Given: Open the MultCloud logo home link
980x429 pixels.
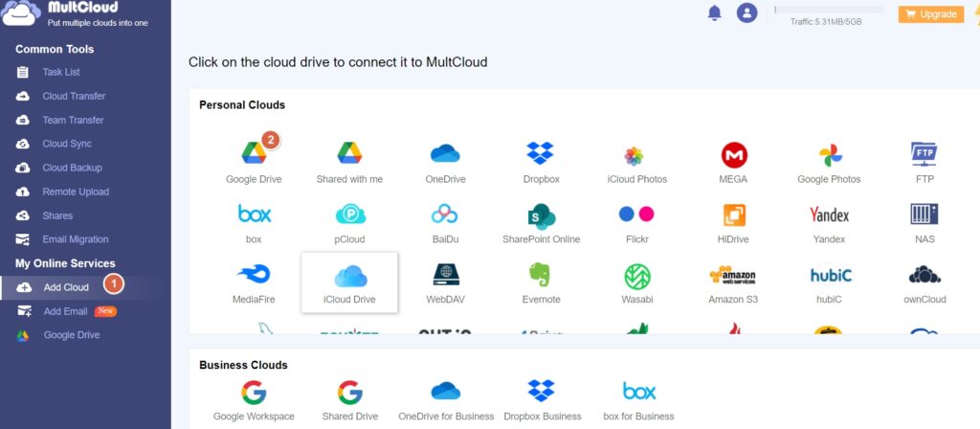Looking at the screenshot, I should (x=77, y=13).
